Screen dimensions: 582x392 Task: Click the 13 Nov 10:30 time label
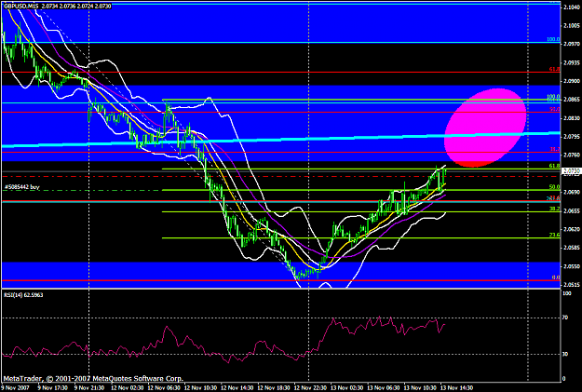[x=421, y=388]
